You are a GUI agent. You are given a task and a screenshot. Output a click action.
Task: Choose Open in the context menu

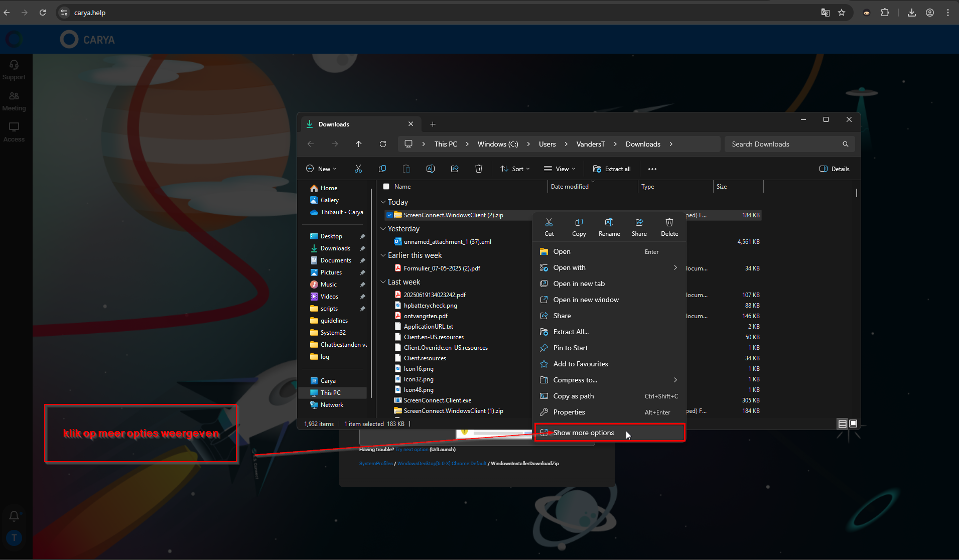click(x=609, y=251)
